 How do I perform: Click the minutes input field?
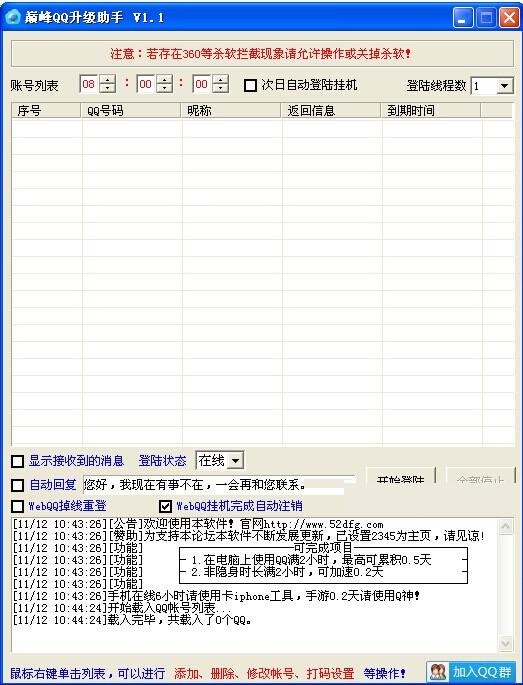point(146,84)
